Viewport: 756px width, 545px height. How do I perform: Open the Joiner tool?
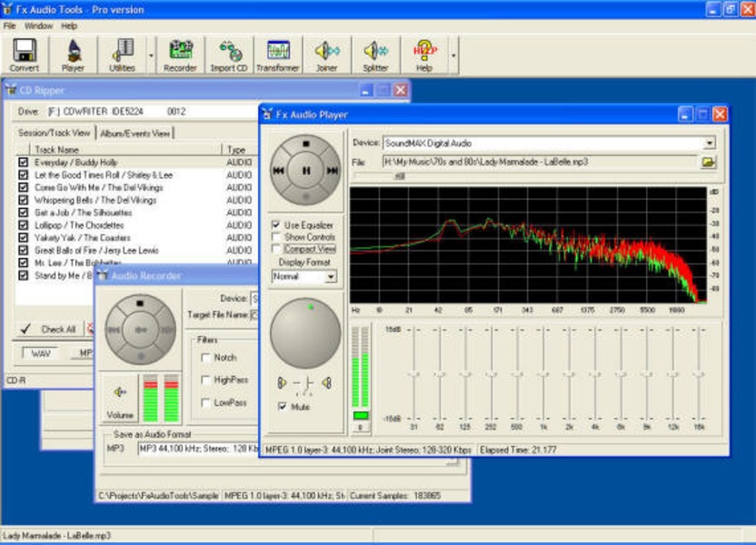point(327,54)
